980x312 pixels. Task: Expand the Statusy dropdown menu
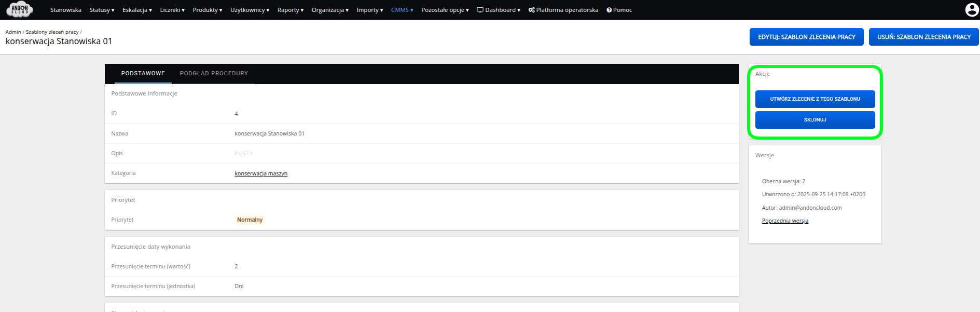[102, 10]
